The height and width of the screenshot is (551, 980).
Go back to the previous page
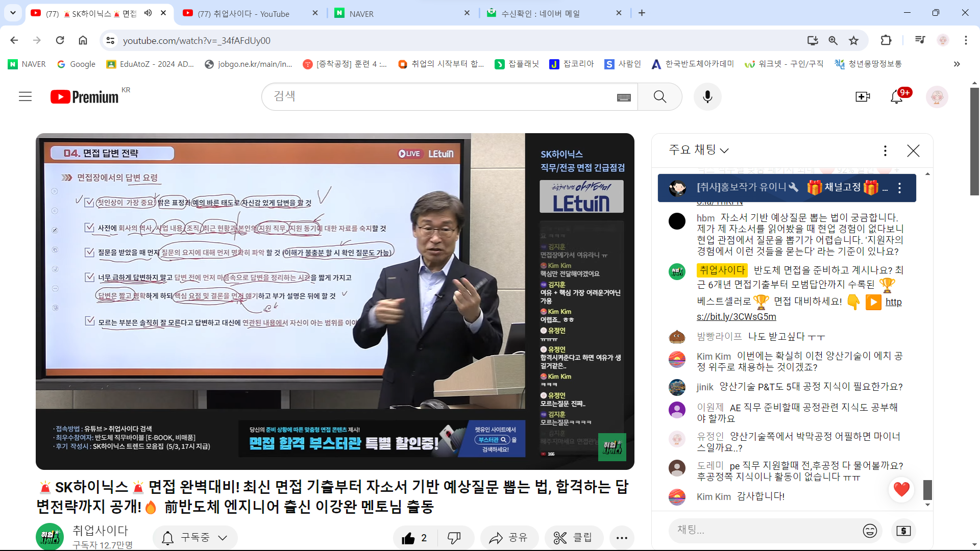pyautogui.click(x=14, y=40)
